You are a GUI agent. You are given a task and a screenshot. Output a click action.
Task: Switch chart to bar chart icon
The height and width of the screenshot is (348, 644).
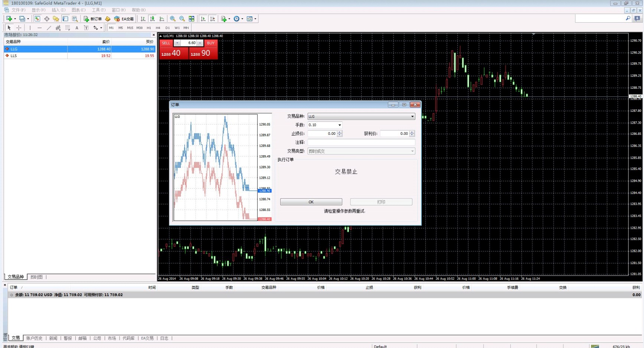click(143, 19)
